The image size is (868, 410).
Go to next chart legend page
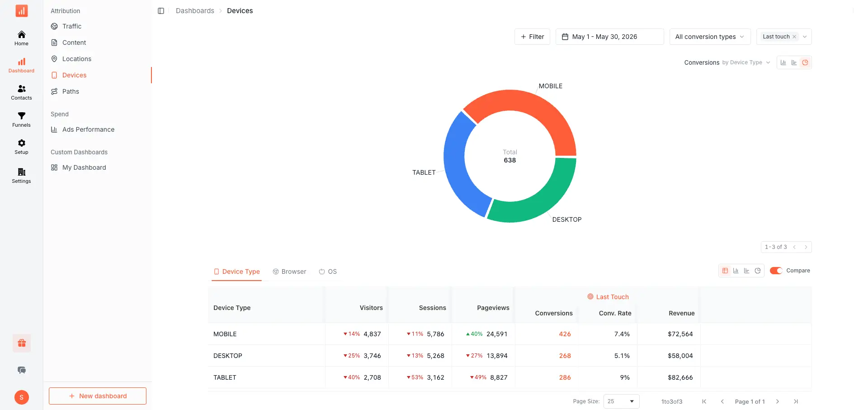pos(806,247)
